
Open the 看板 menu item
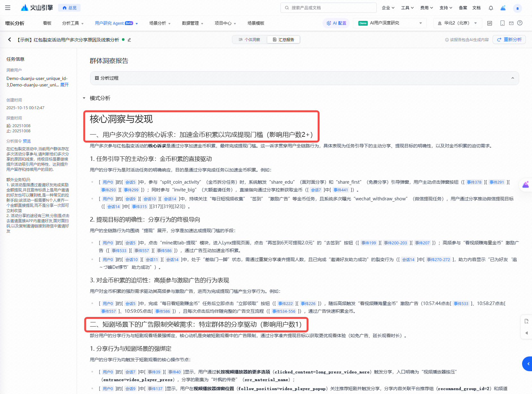[x=47, y=23]
